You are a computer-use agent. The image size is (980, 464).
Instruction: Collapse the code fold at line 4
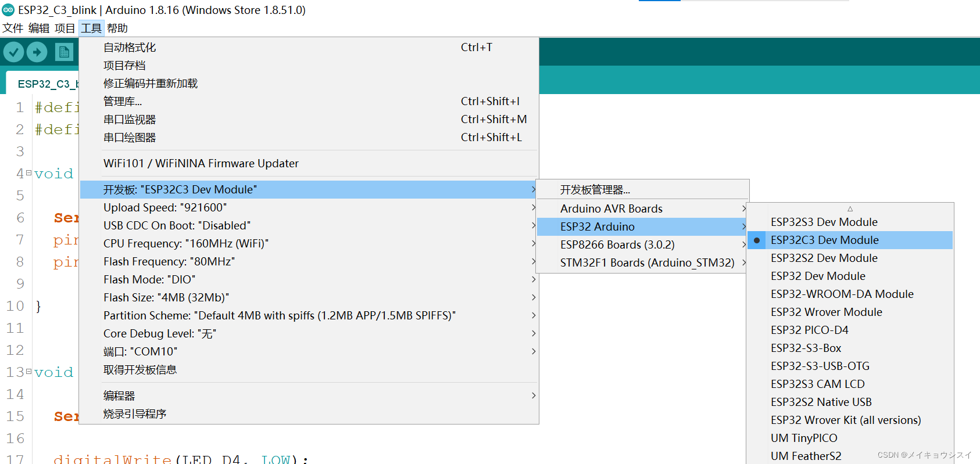tap(28, 172)
